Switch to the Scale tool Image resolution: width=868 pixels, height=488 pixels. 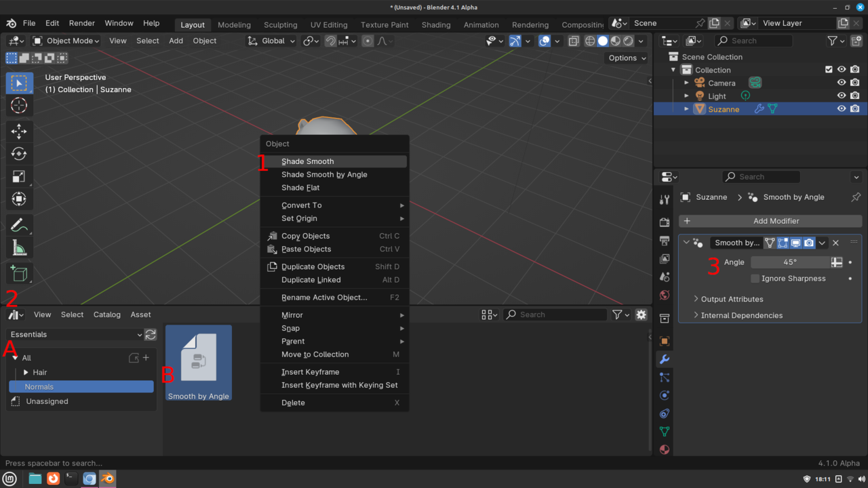(x=19, y=177)
